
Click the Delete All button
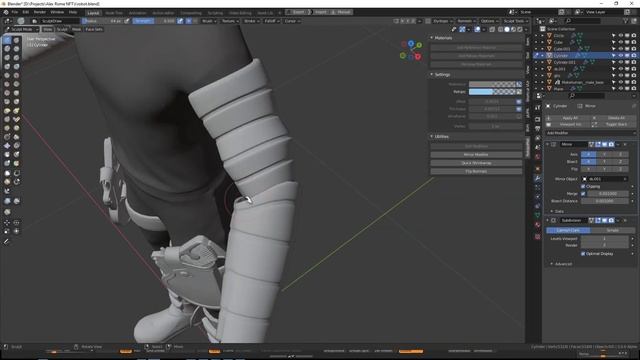coord(613,118)
